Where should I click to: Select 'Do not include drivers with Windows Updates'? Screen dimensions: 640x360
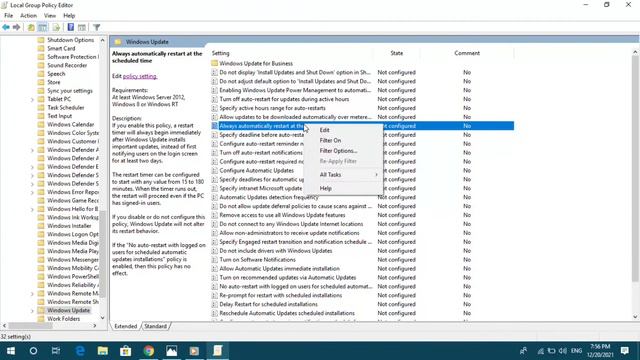[276, 251]
